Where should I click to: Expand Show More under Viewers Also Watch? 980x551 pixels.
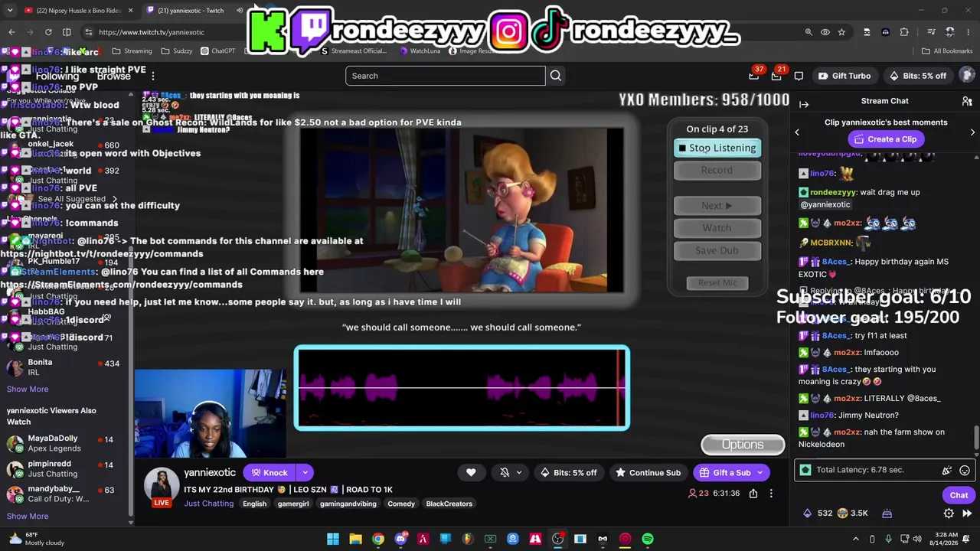pyautogui.click(x=28, y=516)
